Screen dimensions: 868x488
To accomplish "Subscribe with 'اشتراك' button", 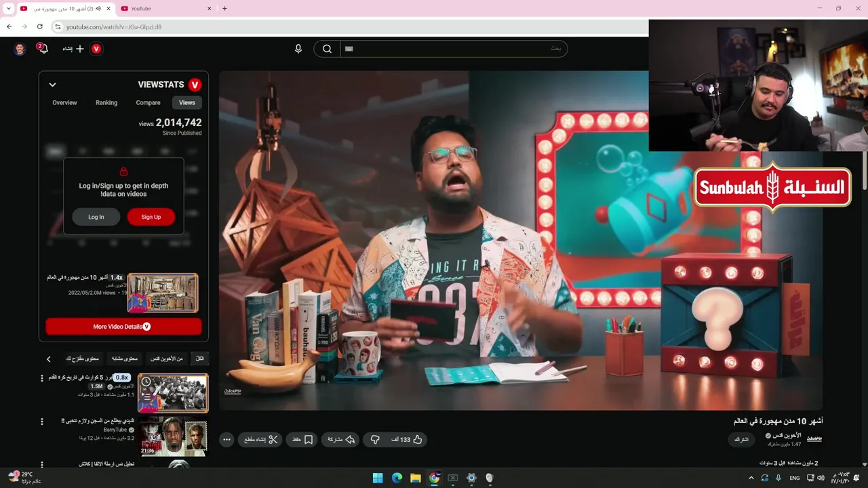I will [x=742, y=440].
